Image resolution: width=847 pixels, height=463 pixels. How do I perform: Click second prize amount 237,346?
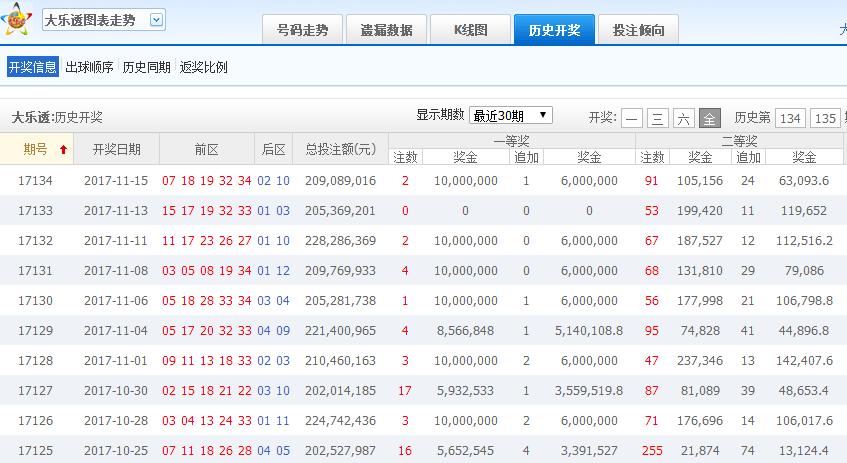tap(700, 360)
